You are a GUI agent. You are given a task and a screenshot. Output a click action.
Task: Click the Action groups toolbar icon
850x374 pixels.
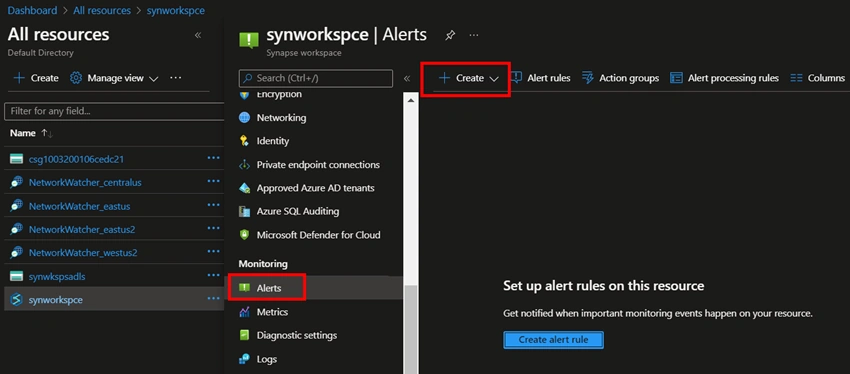[588, 78]
